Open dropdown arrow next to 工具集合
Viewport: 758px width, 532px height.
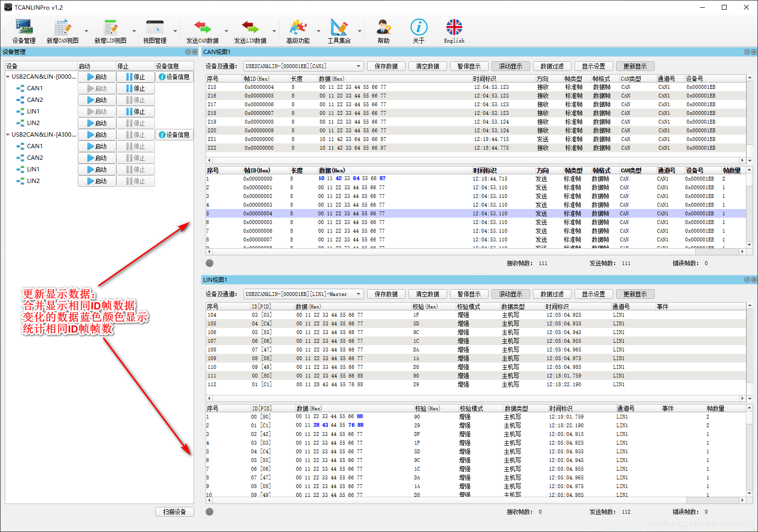[x=359, y=31]
